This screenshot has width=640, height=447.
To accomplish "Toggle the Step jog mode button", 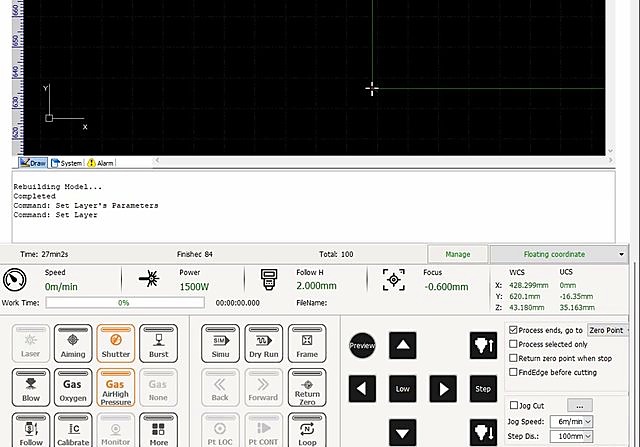I will [x=483, y=389].
